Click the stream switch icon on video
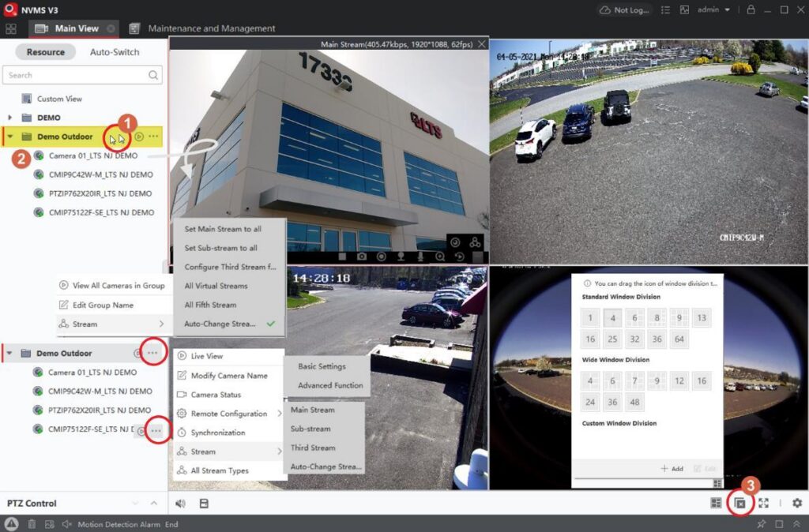This screenshot has height=532, width=809. pos(475,242)
